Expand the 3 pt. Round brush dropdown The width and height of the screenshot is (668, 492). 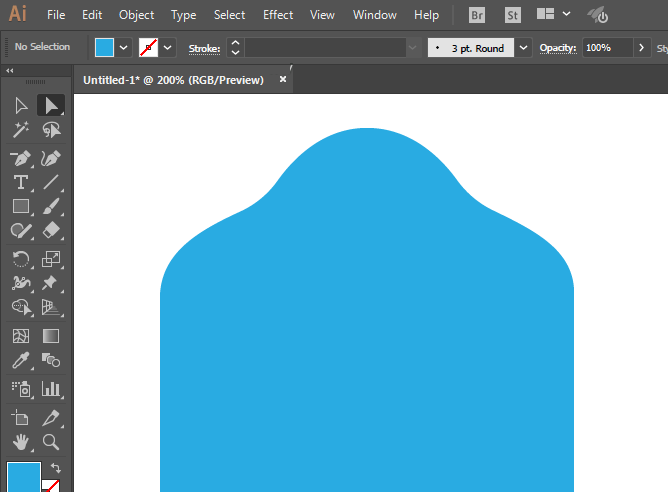click(x=523, y=48)
